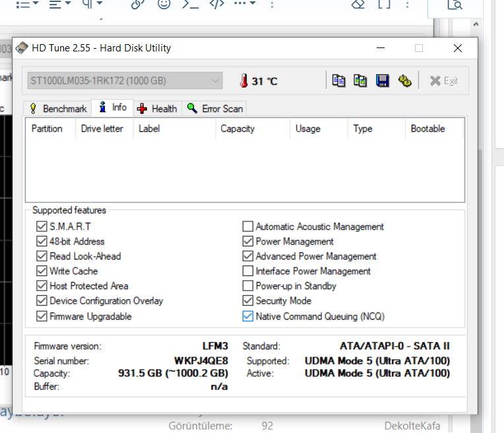504x433 pixels.
Task: Click first vertical dots separator in editor toolbar
Action: tap(272, 4)
